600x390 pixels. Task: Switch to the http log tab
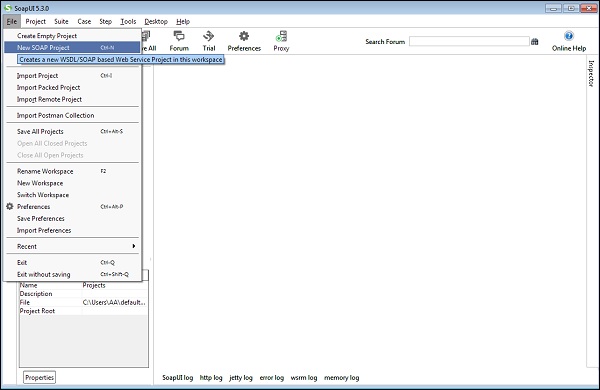tap(211, 378)
